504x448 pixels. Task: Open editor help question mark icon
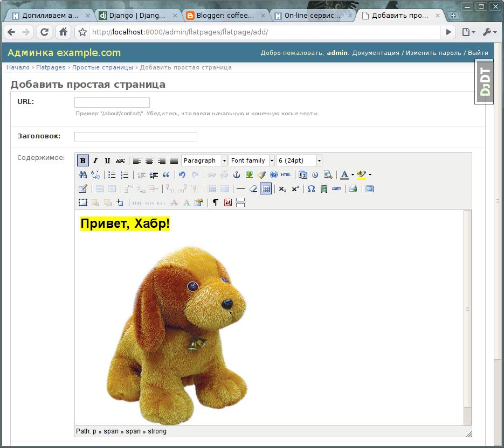274,174
